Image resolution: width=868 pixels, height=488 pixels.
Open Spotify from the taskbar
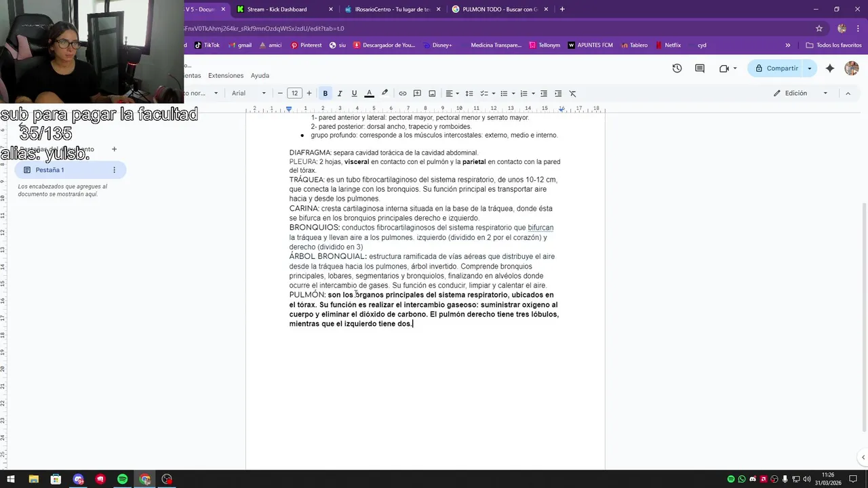(123, 479)
